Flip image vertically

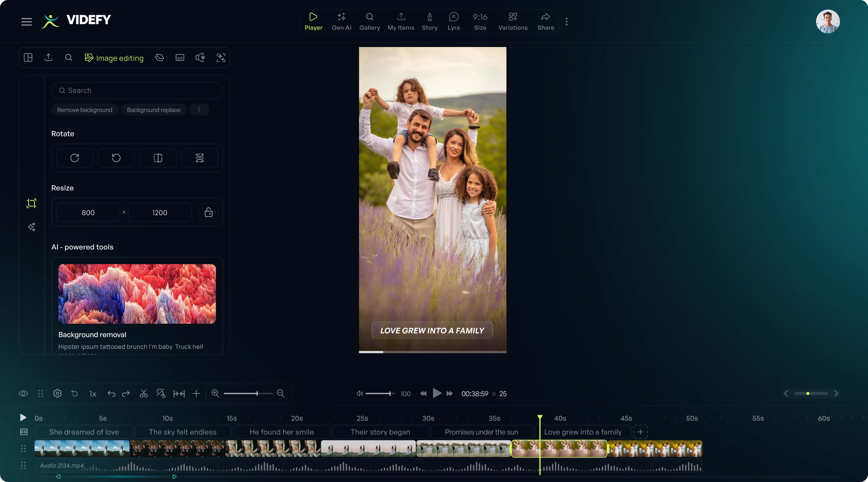point(200,158)
